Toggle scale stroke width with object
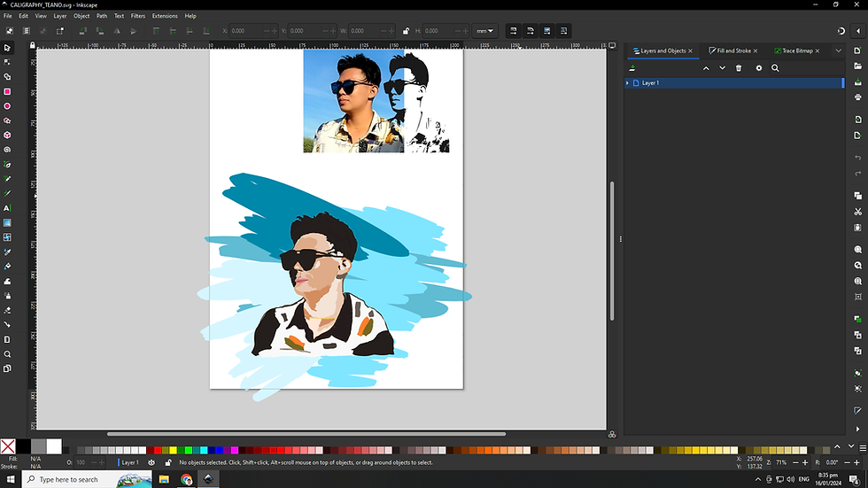 tap(513, 31)
